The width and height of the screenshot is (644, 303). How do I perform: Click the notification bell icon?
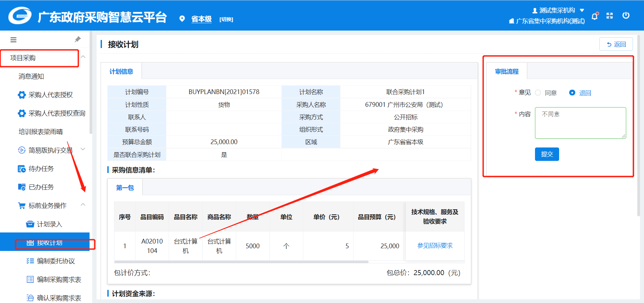point(595,16)
